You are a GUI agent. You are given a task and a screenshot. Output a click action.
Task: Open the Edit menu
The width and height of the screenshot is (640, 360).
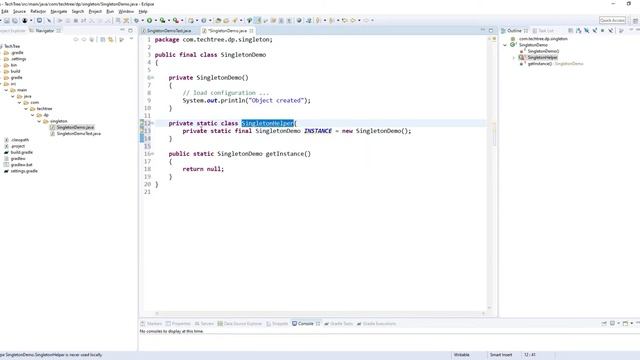(x=4, y=11)
